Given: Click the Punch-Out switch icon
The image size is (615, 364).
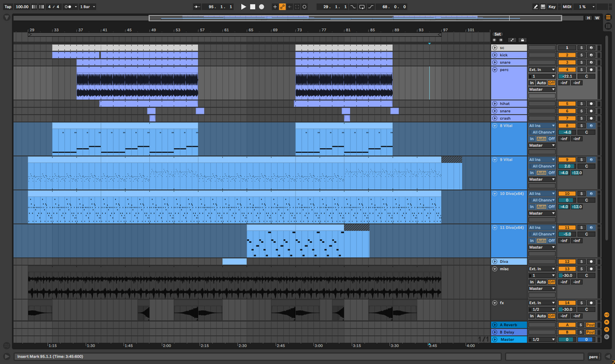Looking at the screenshot, I should point(371,7).
